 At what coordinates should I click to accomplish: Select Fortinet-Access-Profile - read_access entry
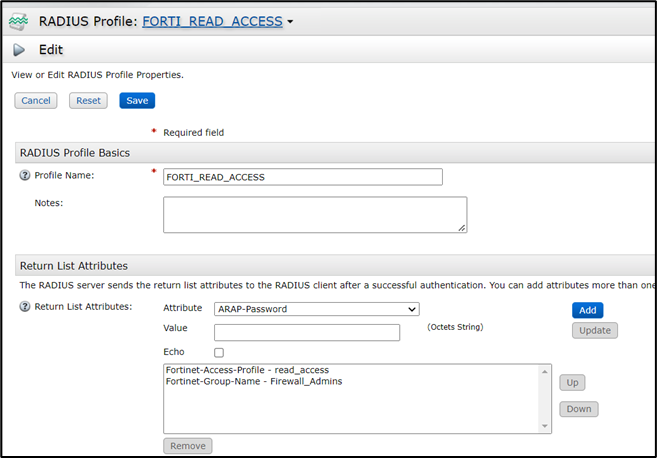247,369
